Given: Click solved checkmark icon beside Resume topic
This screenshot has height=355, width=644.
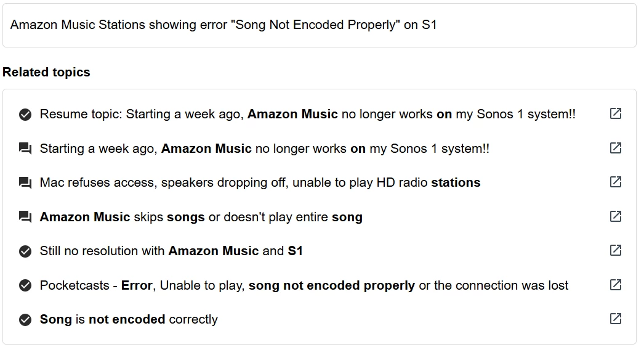Looking at the screenshot, I should pos(25,115).
